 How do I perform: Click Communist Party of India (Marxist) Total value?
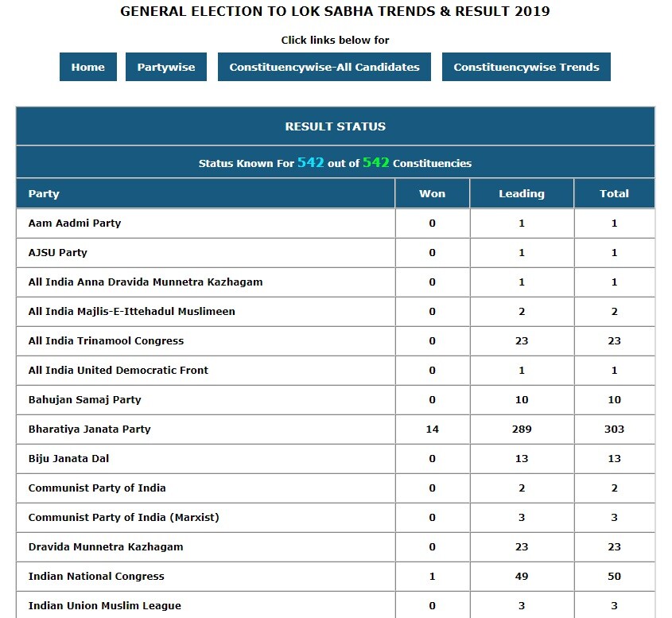pos(614,517)
